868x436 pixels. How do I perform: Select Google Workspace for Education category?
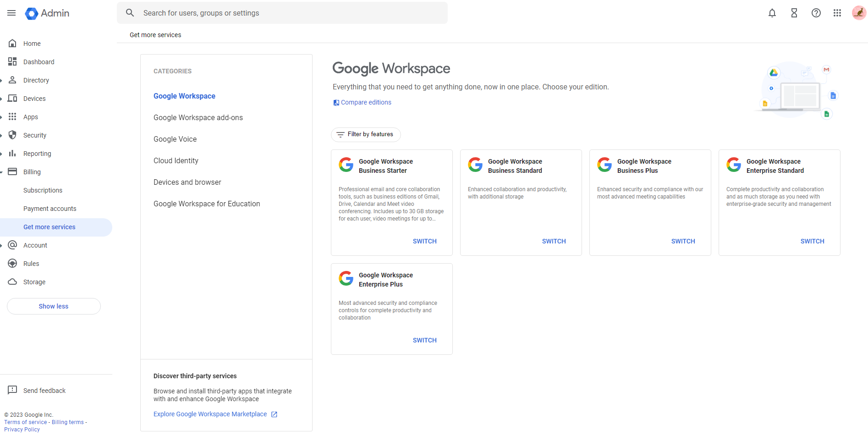(x=207, y=204)
